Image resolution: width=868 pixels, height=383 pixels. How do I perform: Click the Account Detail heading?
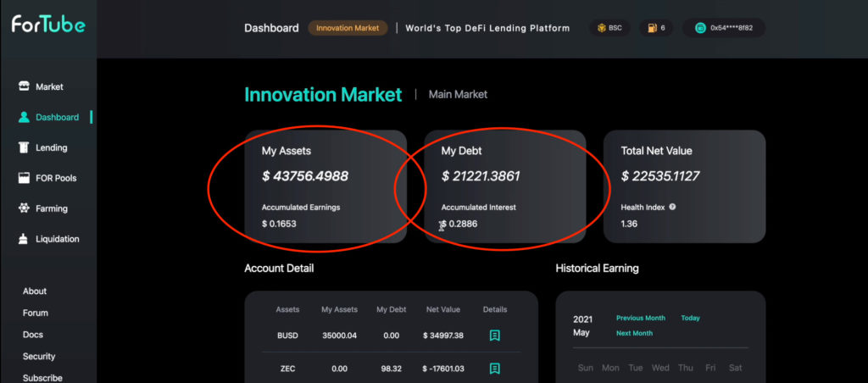coord(279,268)
